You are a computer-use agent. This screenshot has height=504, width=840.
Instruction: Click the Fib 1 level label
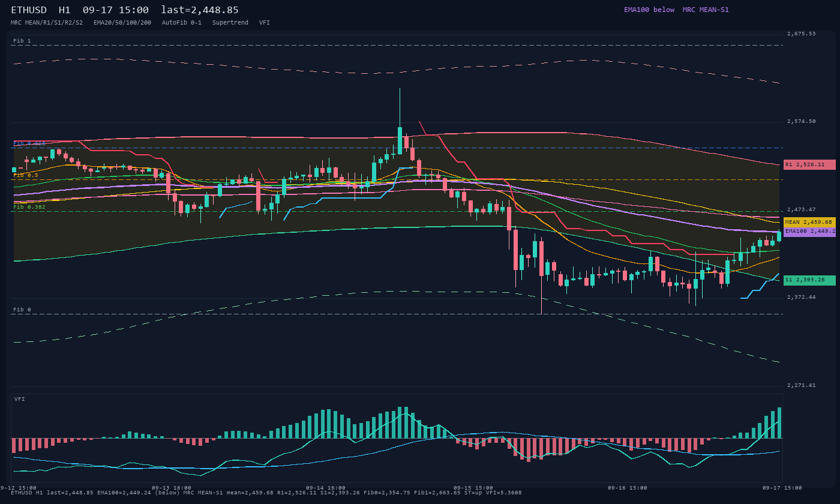[22, 41]
